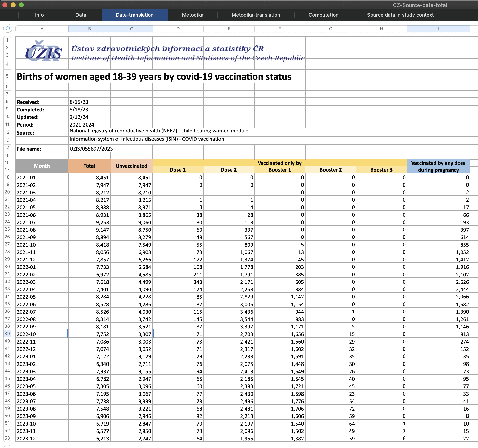Image resolution: width=478 pixels, height=448 pixels.
Task: Click the Dose 2 header cell
Action: 229,170
